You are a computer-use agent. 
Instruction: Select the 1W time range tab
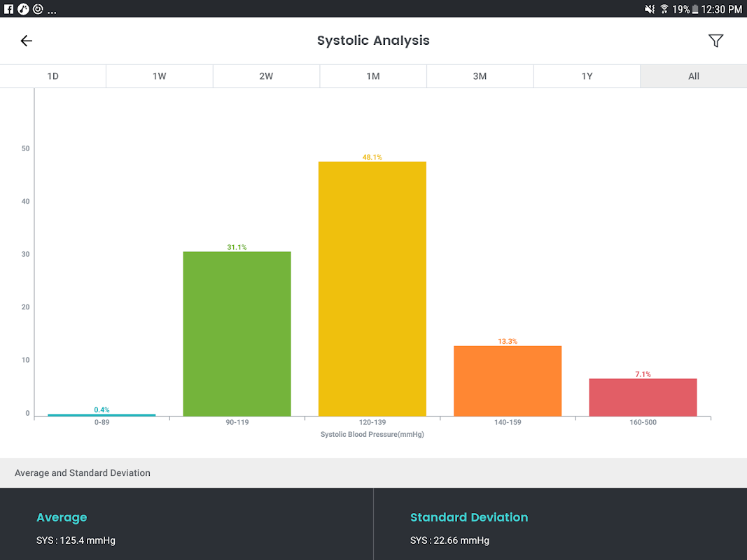[x=159, y=76]
